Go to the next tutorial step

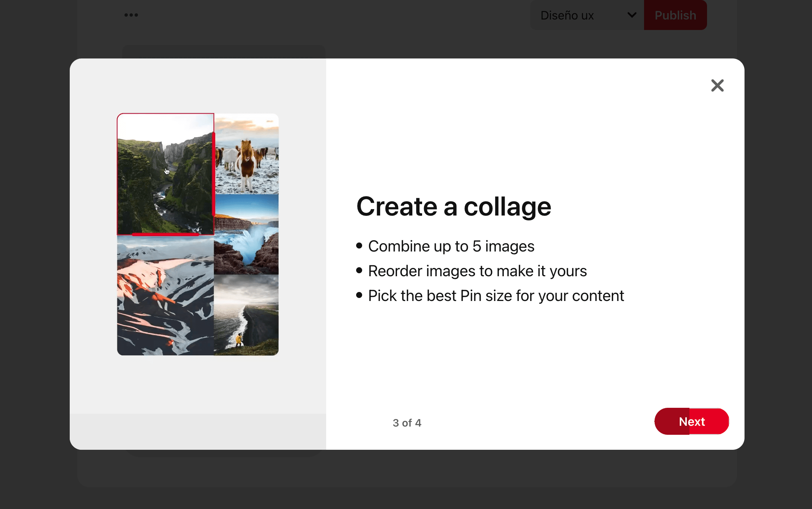pos(691,421)
